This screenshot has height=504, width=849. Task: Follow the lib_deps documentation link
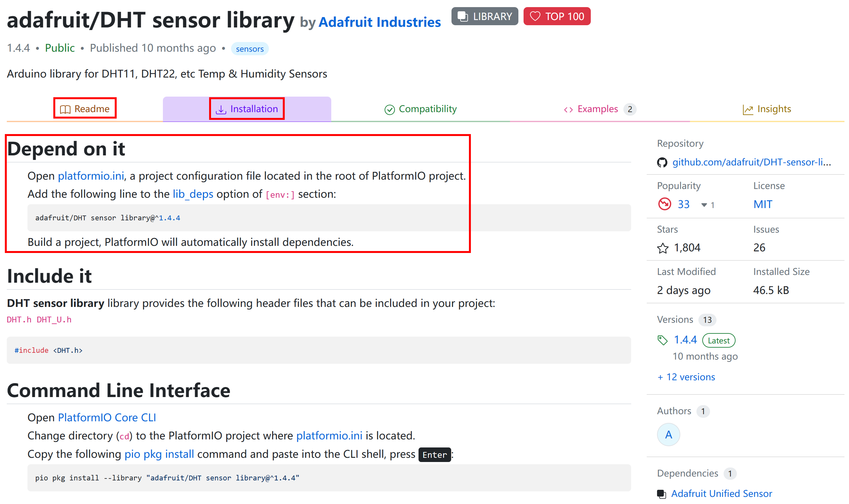[193, 194]
